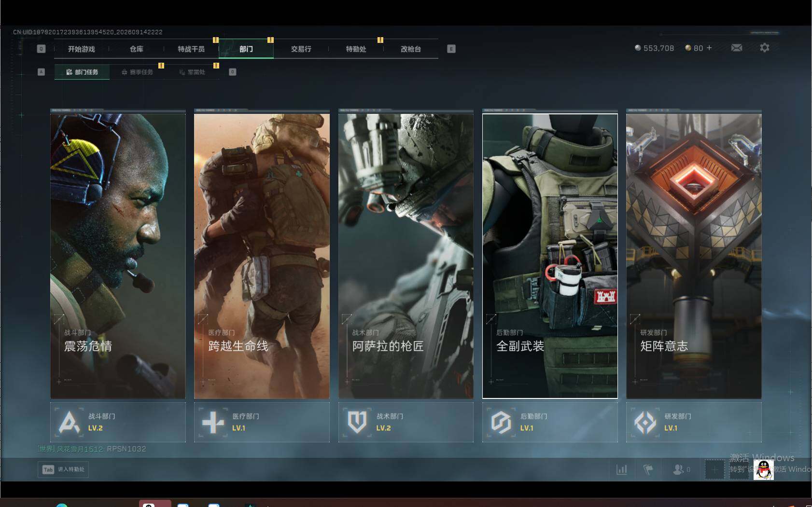Click the expand arrow on 震荡危情 card
Viewport: 812px width, 507px height.
pyautogui.click(x=59, y=319)
